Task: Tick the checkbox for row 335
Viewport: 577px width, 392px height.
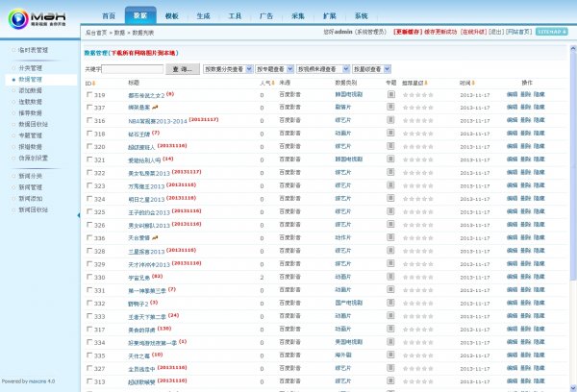Action: [89, 355]
